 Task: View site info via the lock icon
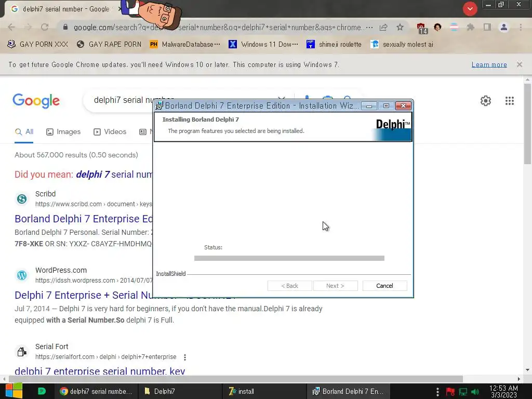(65, 27)
